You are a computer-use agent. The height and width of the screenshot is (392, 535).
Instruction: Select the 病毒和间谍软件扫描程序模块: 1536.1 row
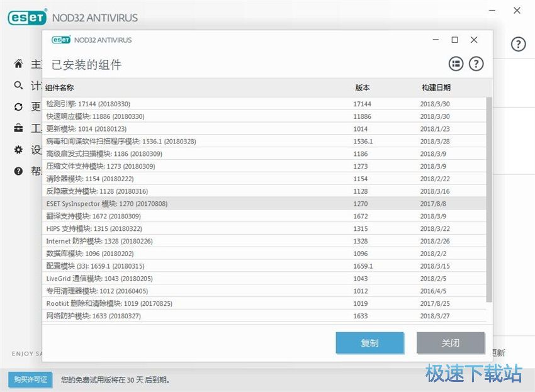click(x=264, y=141)
